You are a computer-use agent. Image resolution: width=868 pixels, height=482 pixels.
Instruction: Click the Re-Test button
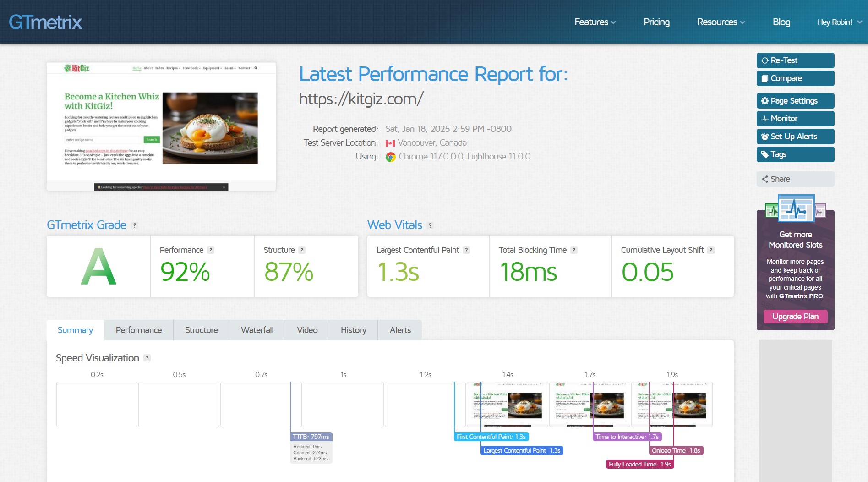795,60
